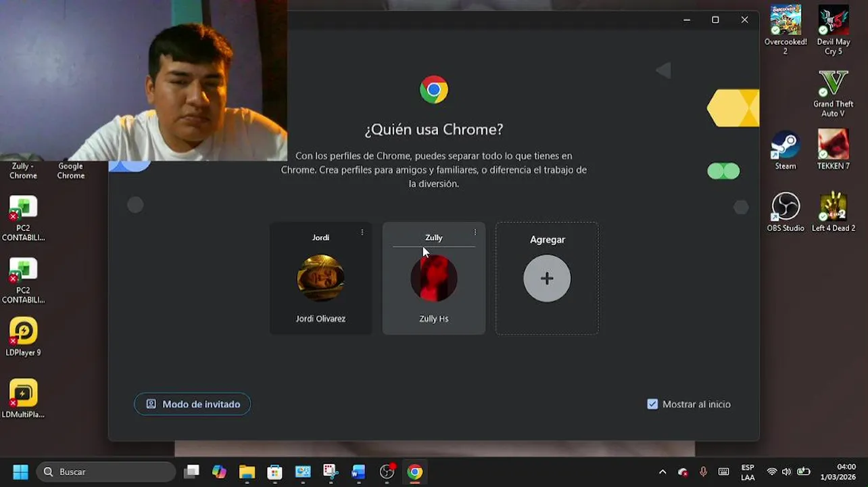Viewport: 868px width, 487px height.
Task: Open LDPlayer 9 desktop icon
Action: point(23,337)
